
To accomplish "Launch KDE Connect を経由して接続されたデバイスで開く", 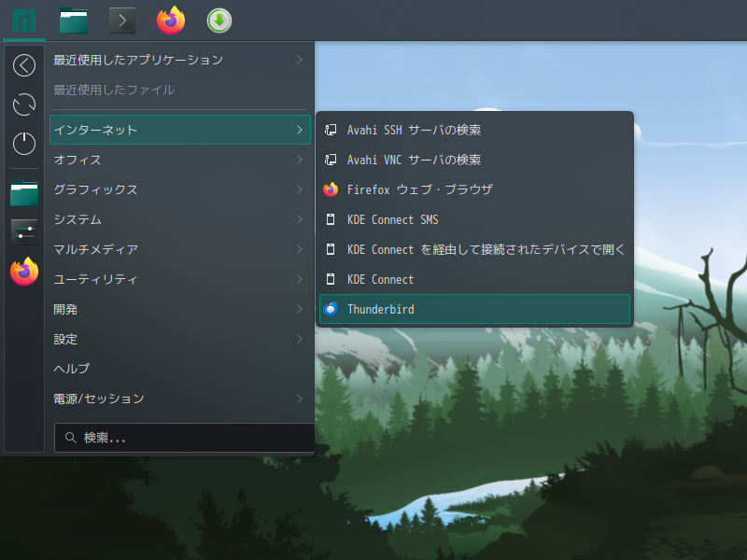I will click(474, 249).
